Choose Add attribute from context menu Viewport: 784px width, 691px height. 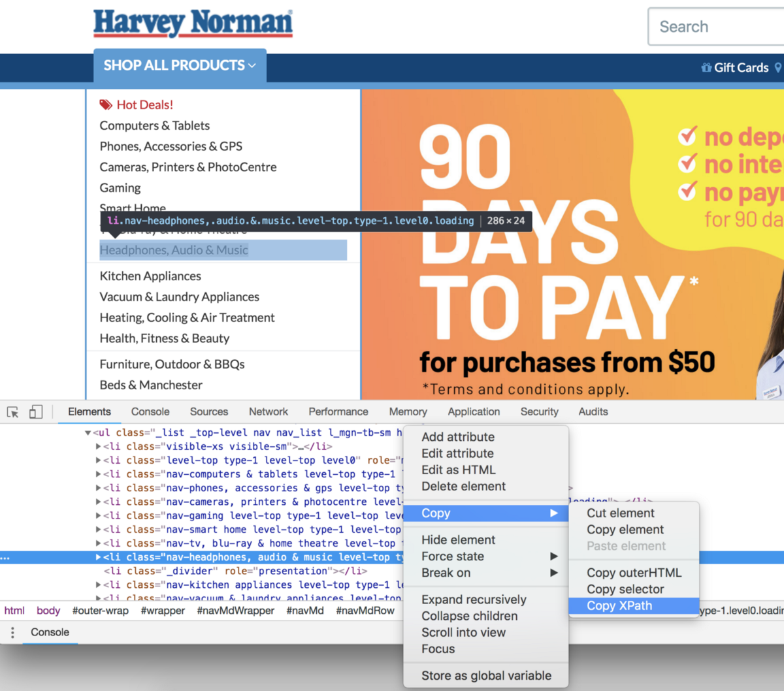click(485, 437)
